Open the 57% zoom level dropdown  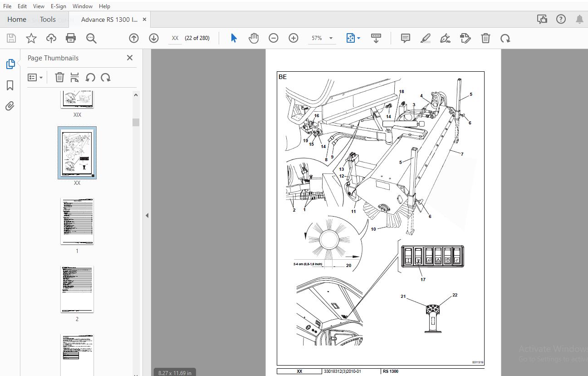(331, 38)
